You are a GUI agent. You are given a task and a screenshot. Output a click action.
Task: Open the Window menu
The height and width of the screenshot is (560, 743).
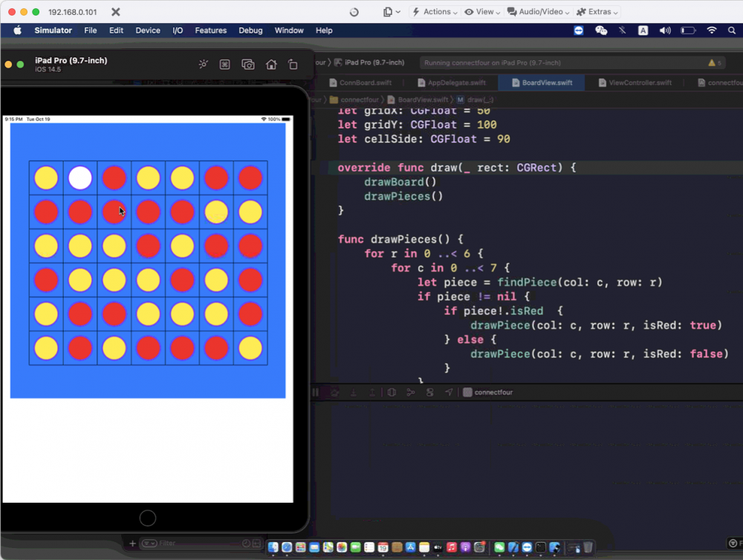click(289, 30)
